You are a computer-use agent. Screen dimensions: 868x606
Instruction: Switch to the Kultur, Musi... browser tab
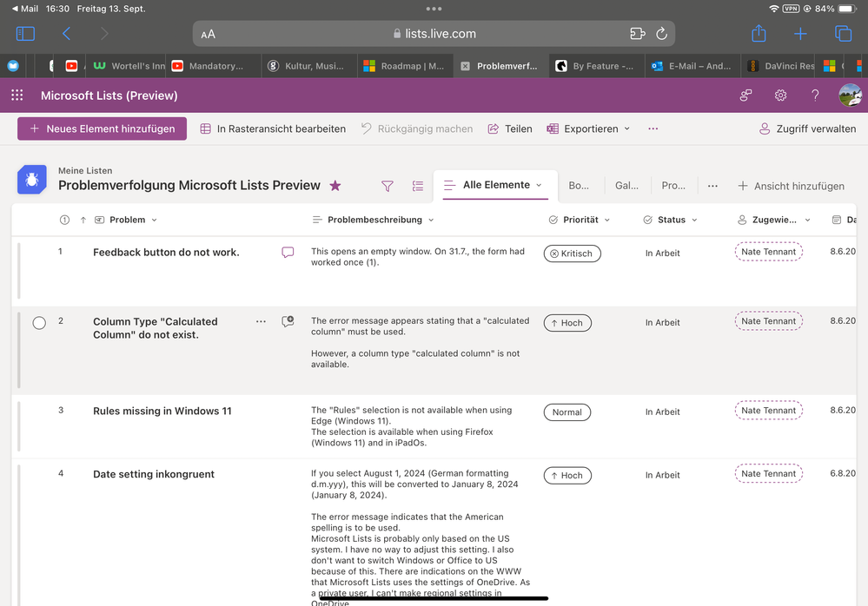pyautogui.click(x=309, y=66)
